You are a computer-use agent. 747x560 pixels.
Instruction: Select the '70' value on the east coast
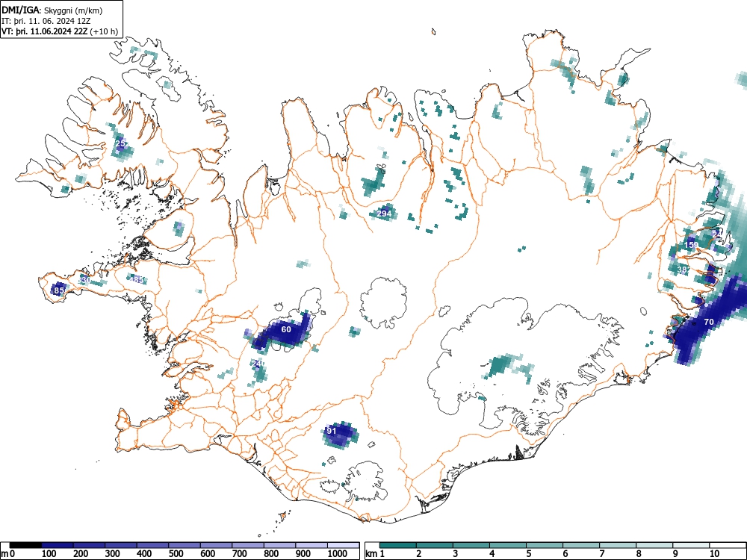coord(709,322)
